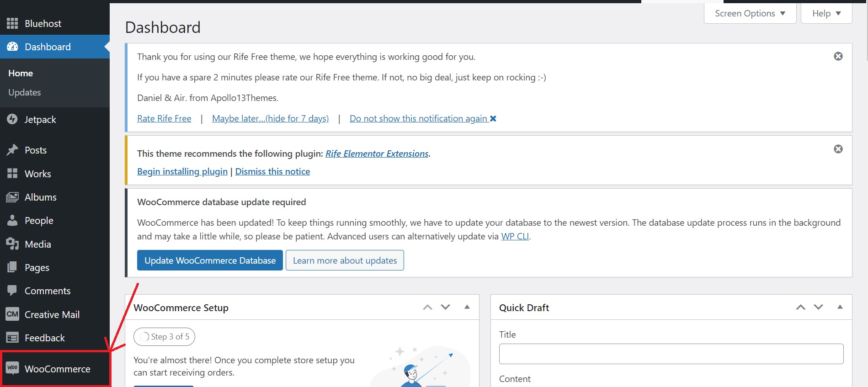Click the Creative Mail CM icon
Image resolution: width=868 pixels, height=387 pixels.
(x=12, y=314)
